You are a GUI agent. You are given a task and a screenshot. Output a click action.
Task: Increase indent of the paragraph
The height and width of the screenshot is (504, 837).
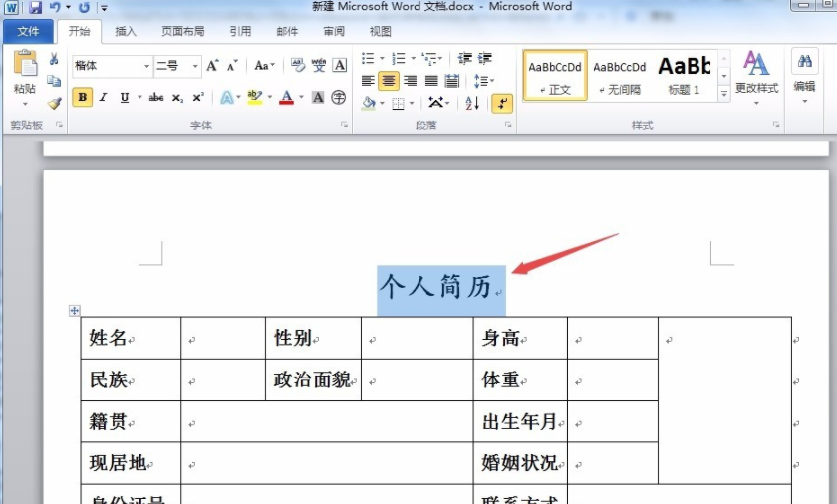(485, 59)
